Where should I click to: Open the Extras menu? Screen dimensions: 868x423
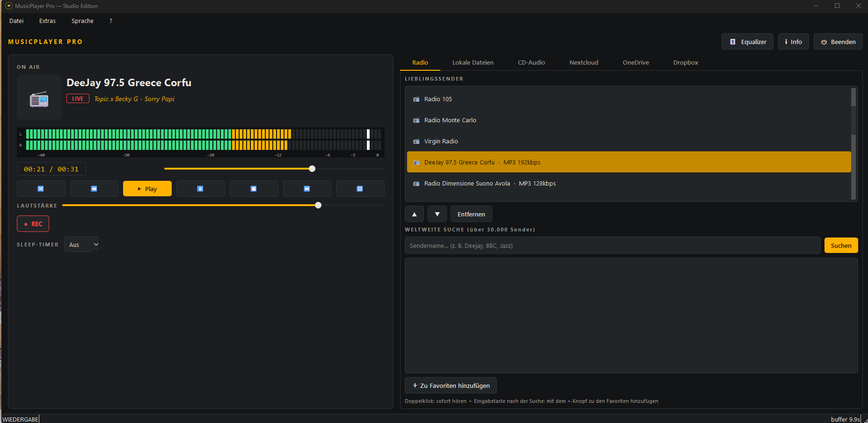point(47,21)
